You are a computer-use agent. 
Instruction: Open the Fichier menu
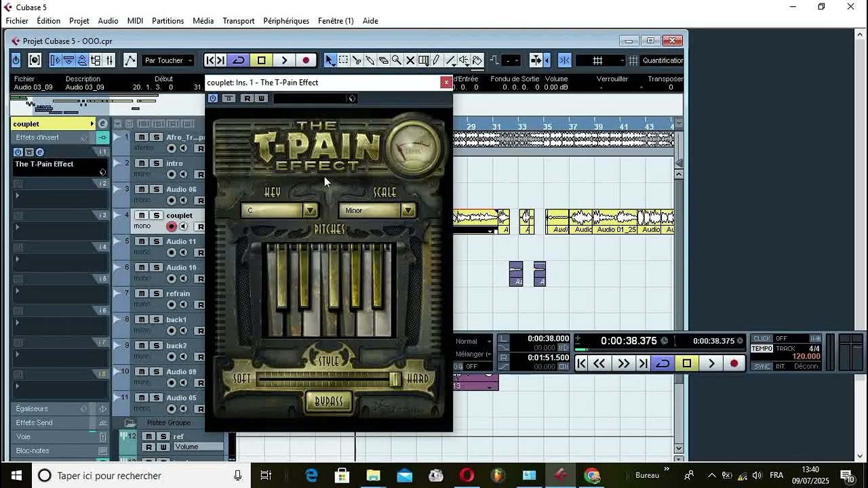(x=17, y=21)
